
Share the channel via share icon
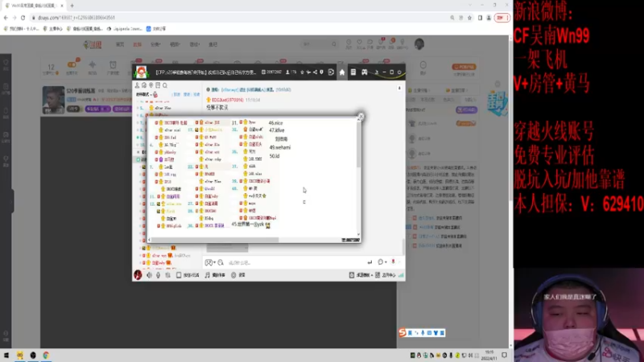pyautogui.click(x=315, y=72)
